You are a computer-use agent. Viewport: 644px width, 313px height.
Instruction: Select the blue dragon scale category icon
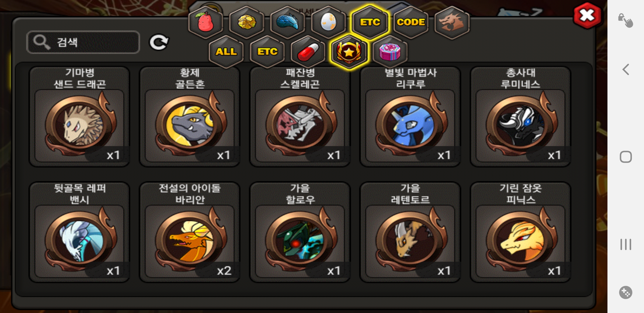(x=287, y=22)
